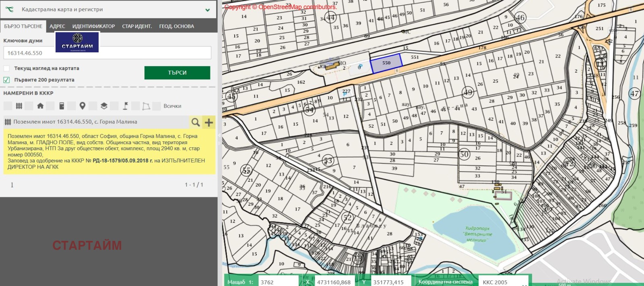This screenshot has width=644, height=286.
Task: Click the building house filter icon
Action: [x=40, y=106]
